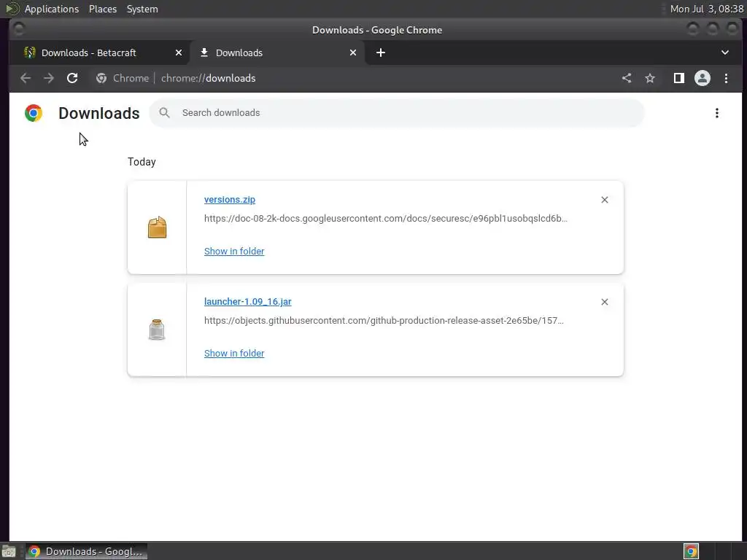
Task: Open the side panel icon
Action: (x=679, y=78)
